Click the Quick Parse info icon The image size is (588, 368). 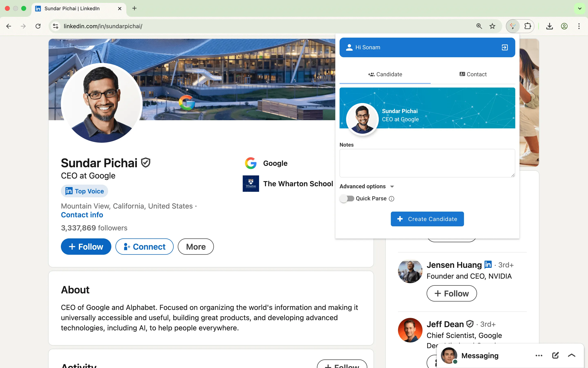pos(391,199)
